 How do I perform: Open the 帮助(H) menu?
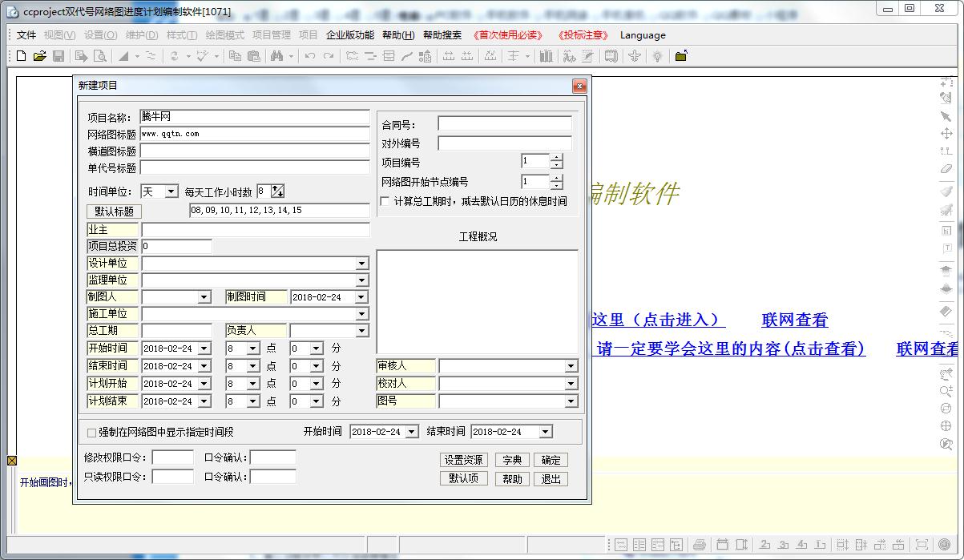398,35
